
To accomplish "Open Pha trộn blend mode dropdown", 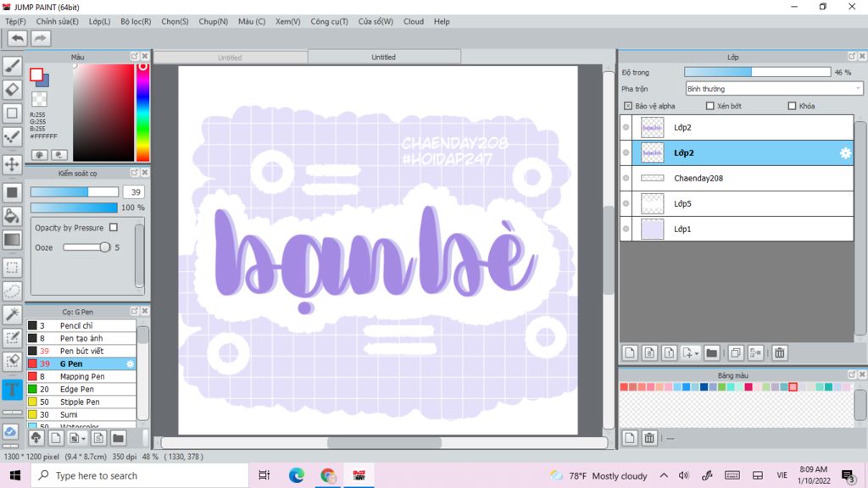I will (774, 88).
